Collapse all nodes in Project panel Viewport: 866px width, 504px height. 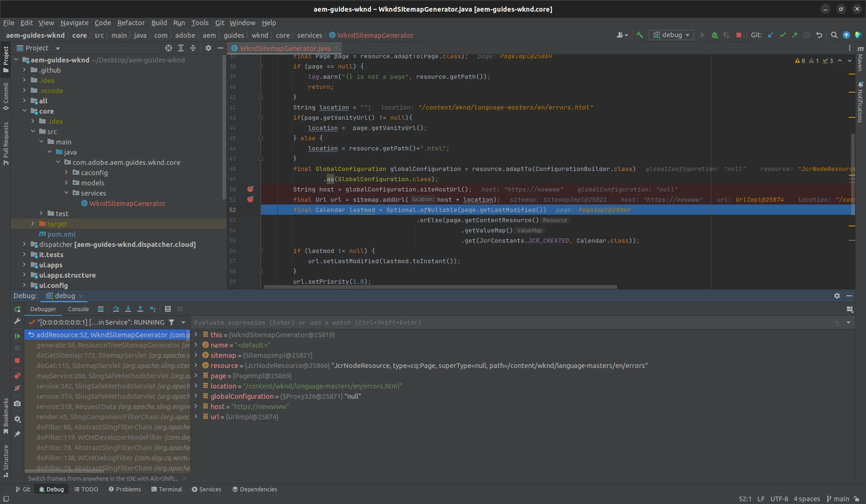pyautogui.click(x=193, y=48)
